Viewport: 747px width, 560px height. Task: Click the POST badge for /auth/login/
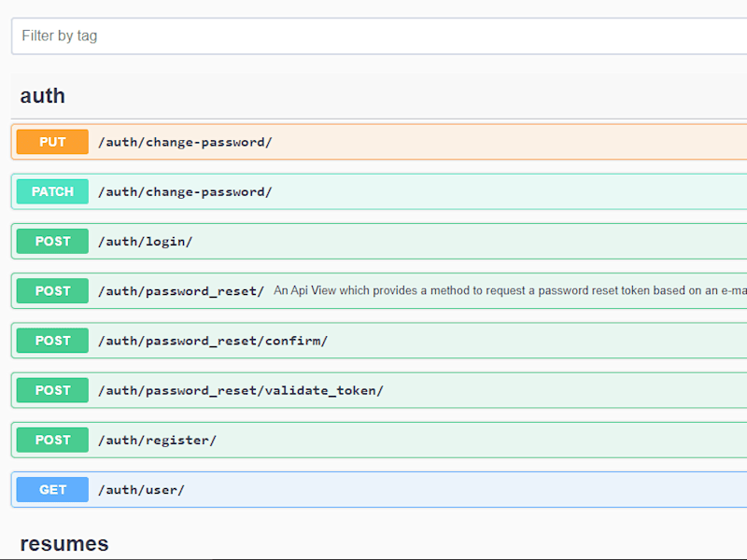(x=52, y=241)
